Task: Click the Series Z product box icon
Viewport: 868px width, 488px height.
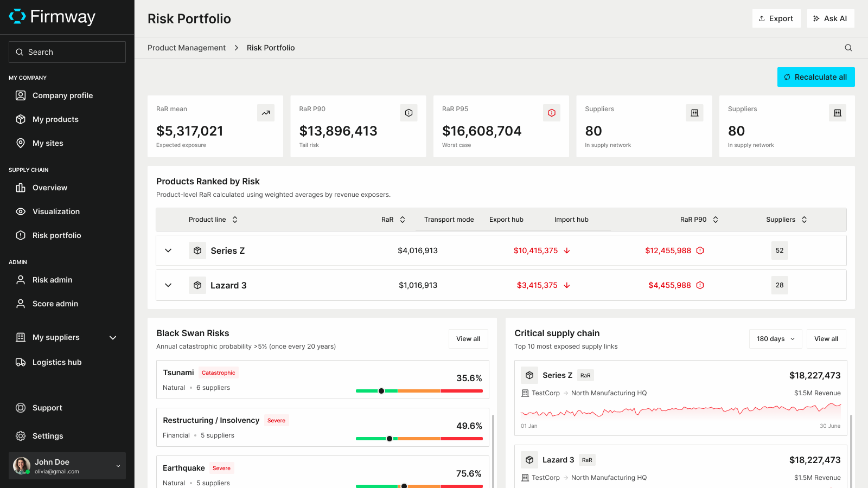Action: point(197,251)
